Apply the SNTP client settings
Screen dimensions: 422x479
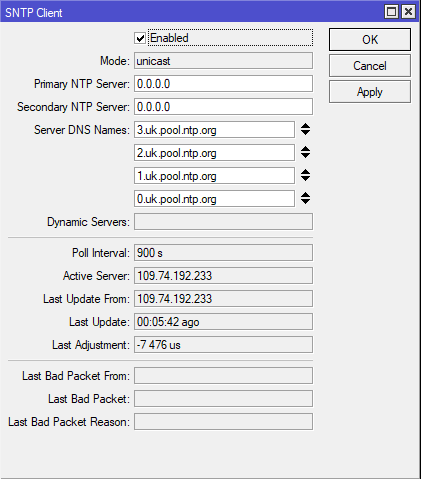click(x=370, y=92)
